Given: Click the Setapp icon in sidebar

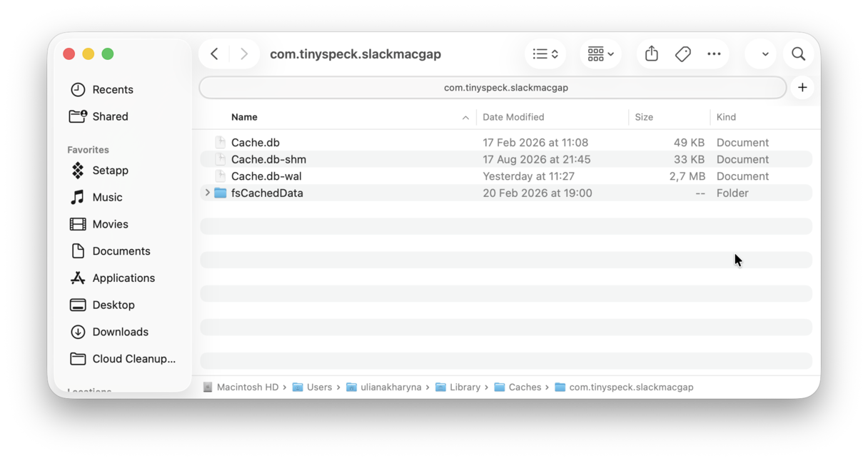Looking at the screenshot, I should (78, 171).
